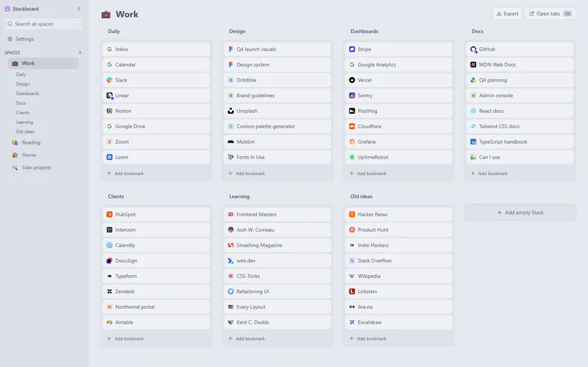588x367 pixels.
Task: Open the Calendly bookmark
Action: (156, 245)
